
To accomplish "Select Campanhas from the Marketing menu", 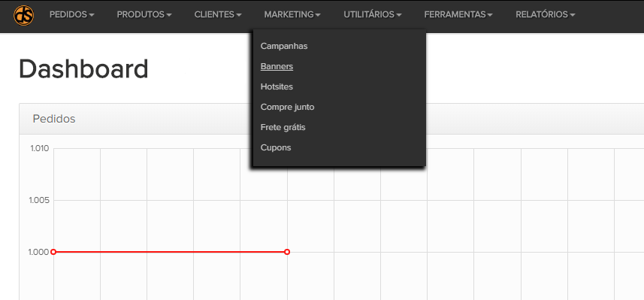I will click(284, 46).
